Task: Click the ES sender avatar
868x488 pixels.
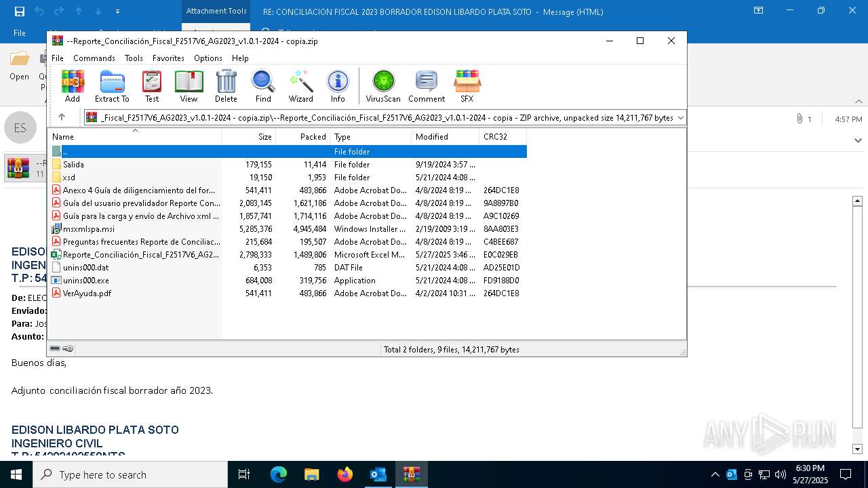Action: click(x=20, y=127)
